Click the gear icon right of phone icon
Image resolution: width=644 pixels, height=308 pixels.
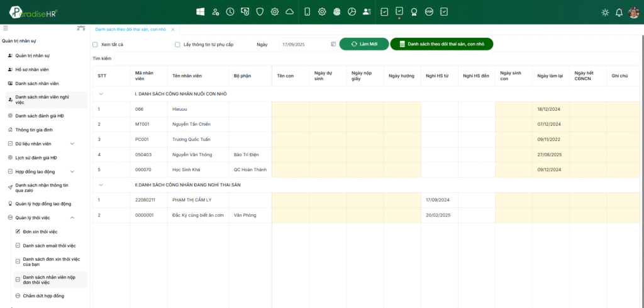pyautogui.click(x=322, y=12)
